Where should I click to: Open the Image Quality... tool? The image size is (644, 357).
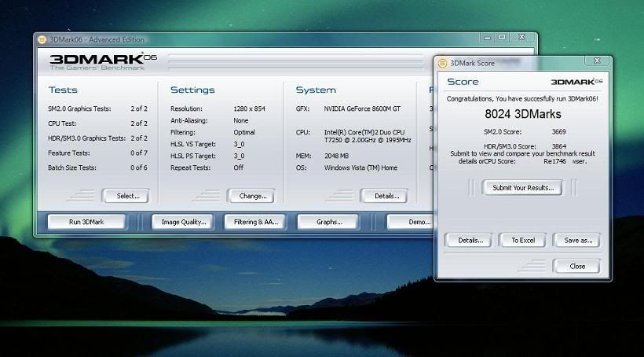tap(183, 222)
